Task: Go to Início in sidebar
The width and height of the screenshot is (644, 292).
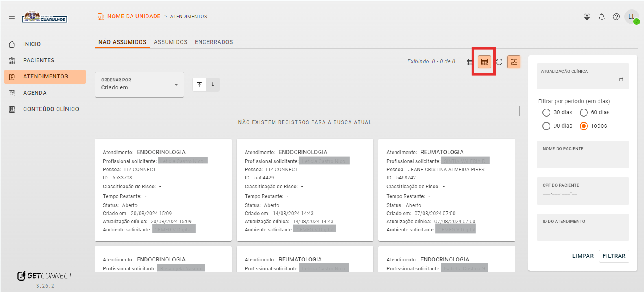Action: (45, 44)
